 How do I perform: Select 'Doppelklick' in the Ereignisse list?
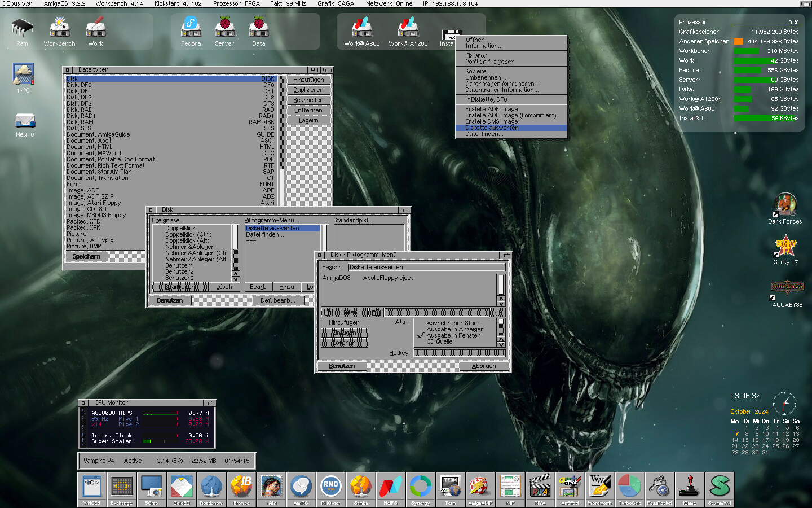click(192, 228)
